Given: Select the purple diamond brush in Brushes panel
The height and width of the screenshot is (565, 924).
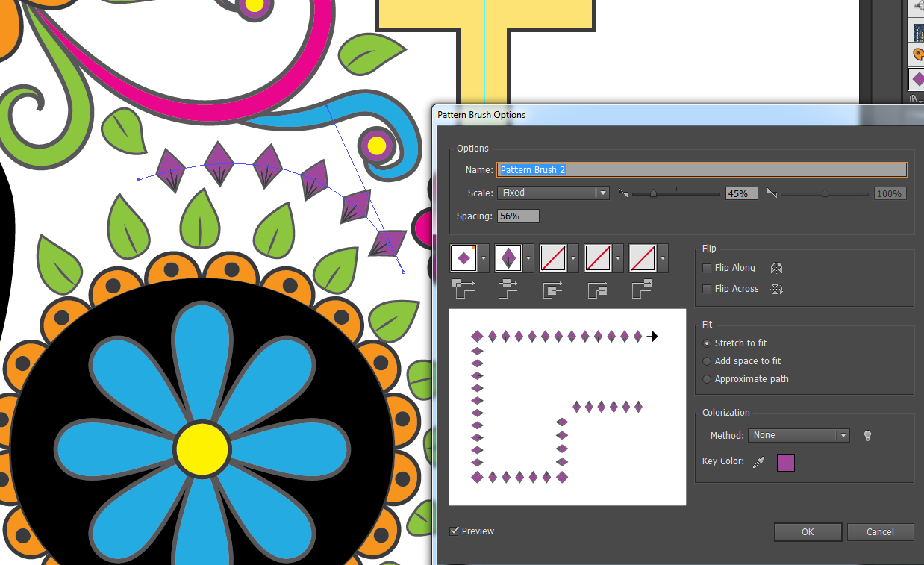Looking at the screenshot, I should [x=916, y=79].
